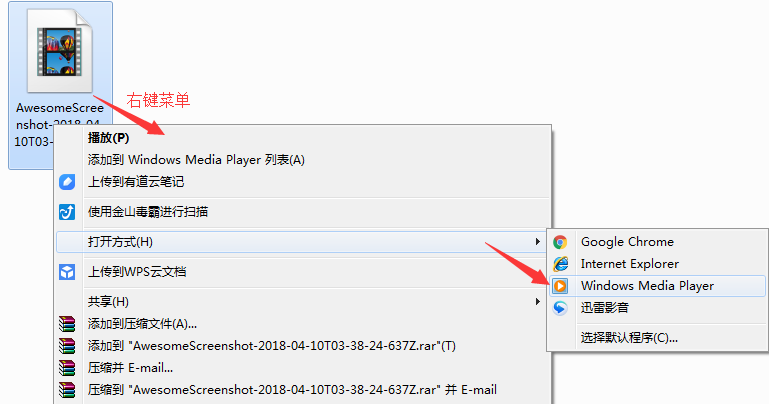
Task: Click the WPS cloud document cube icon
Action: 67,272
